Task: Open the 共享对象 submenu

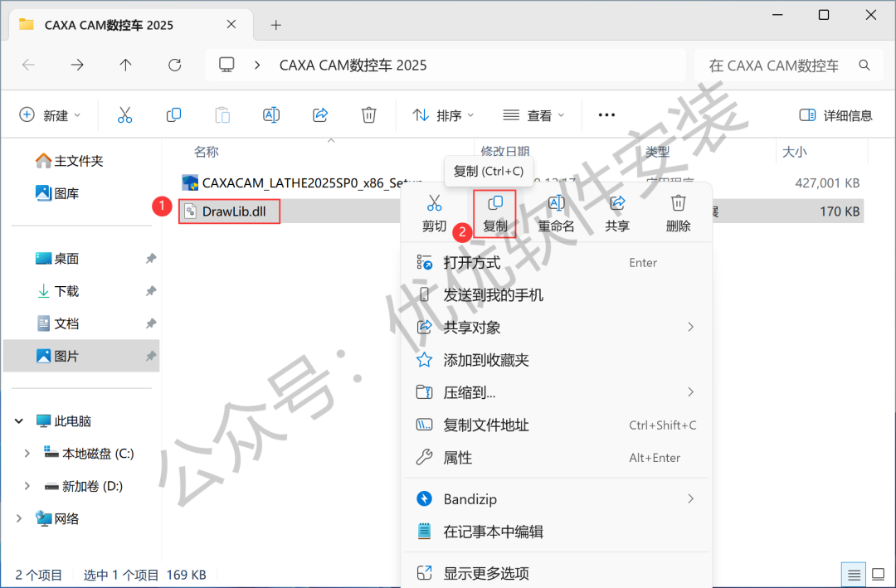Action: pos(556,328)
